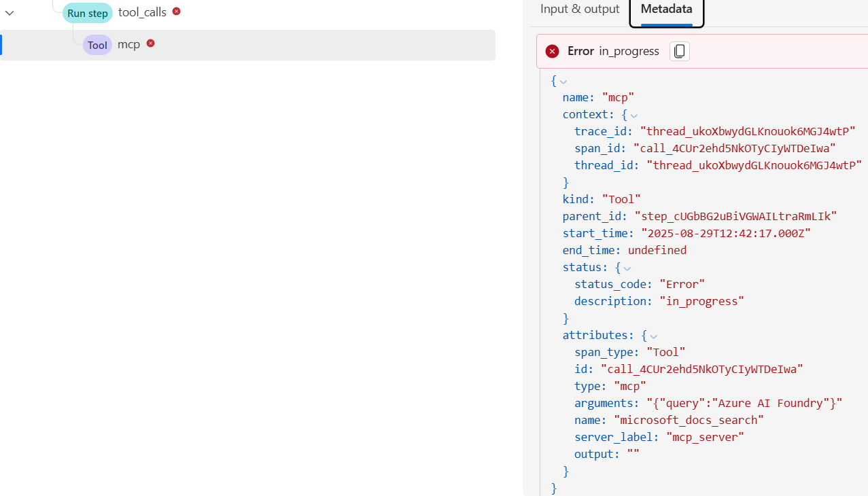The image size is (868, 496).
Task: Select the purple Tool badge
Action: point(98,45)
